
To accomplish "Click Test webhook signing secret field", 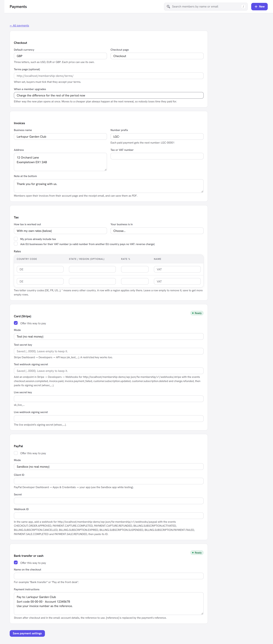I will (109, 371).
